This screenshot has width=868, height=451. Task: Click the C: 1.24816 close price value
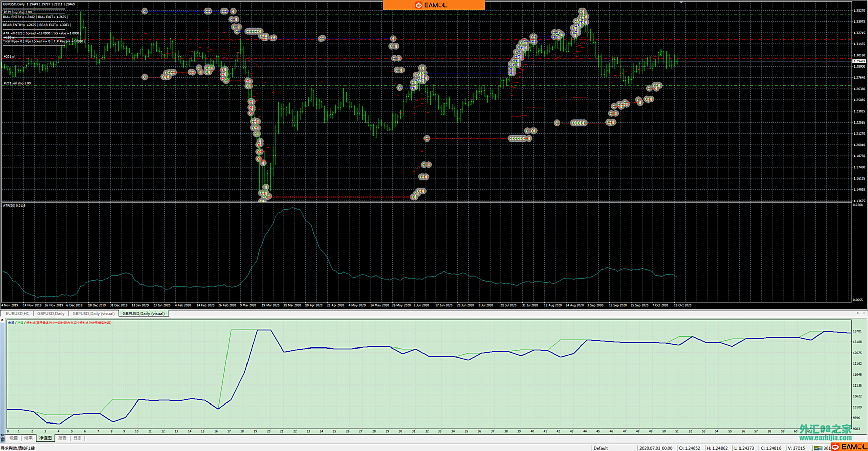771,448
